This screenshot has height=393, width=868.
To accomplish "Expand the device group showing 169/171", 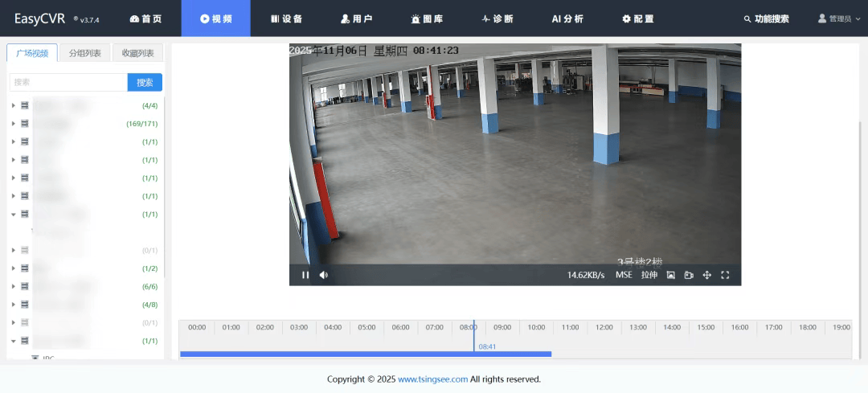I will click(14, 124).
